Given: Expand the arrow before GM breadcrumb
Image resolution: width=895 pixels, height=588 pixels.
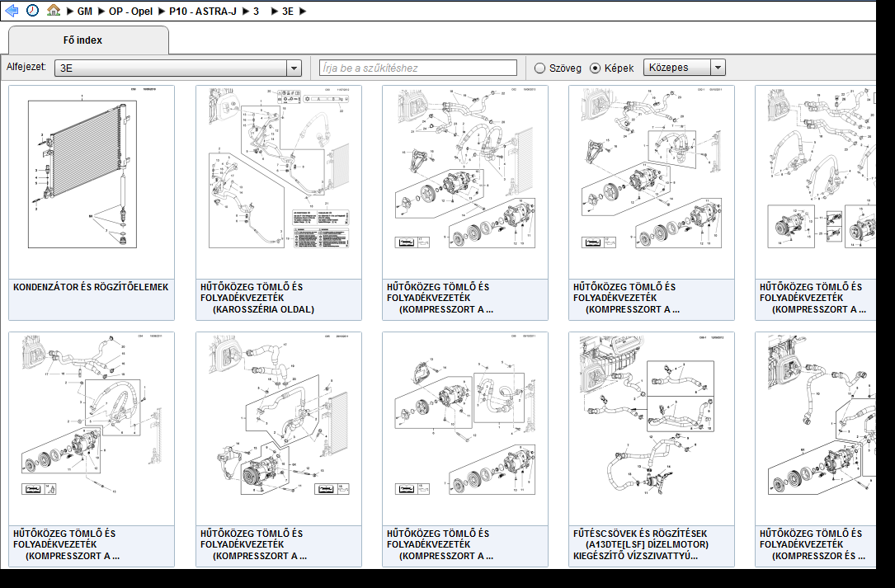Looking at the screenshot, I should point(70,12).
